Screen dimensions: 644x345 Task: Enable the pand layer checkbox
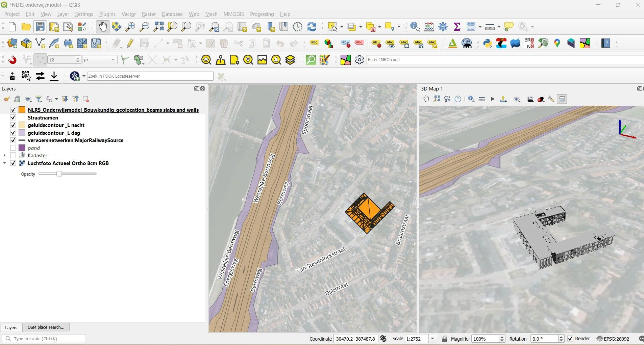[13, 148]
